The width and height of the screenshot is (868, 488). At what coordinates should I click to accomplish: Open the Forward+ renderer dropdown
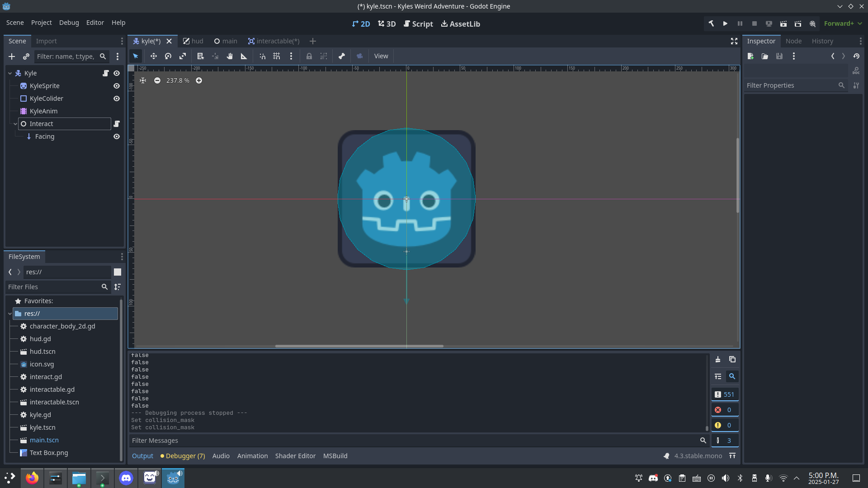pyautogui.click(x=843, y=23)
